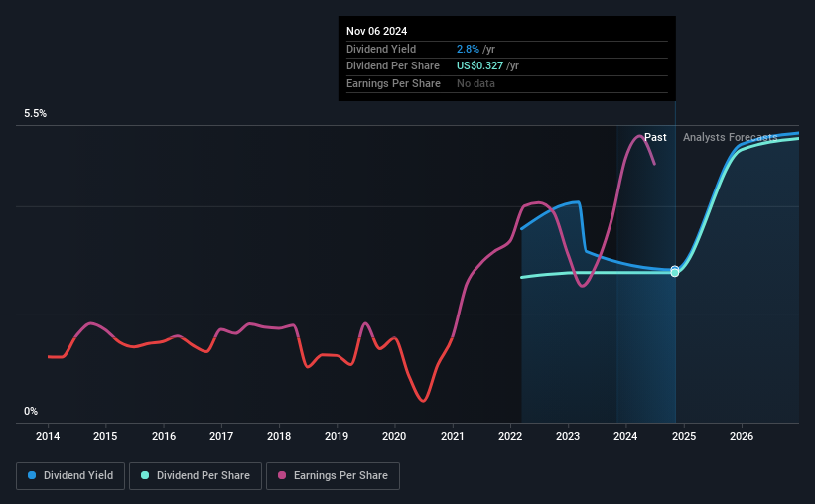This screenshot has width=815, height=504.
Task: Toggle the Dividend Per Share legend button
Action: pyautogui.click(x=196, y=476)
